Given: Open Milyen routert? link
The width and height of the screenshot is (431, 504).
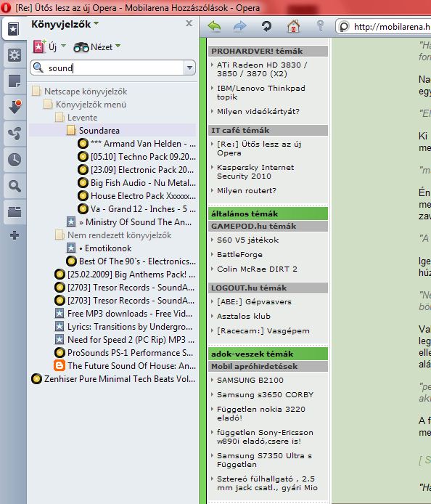Looking at the screenshot, I should point(246,190).
